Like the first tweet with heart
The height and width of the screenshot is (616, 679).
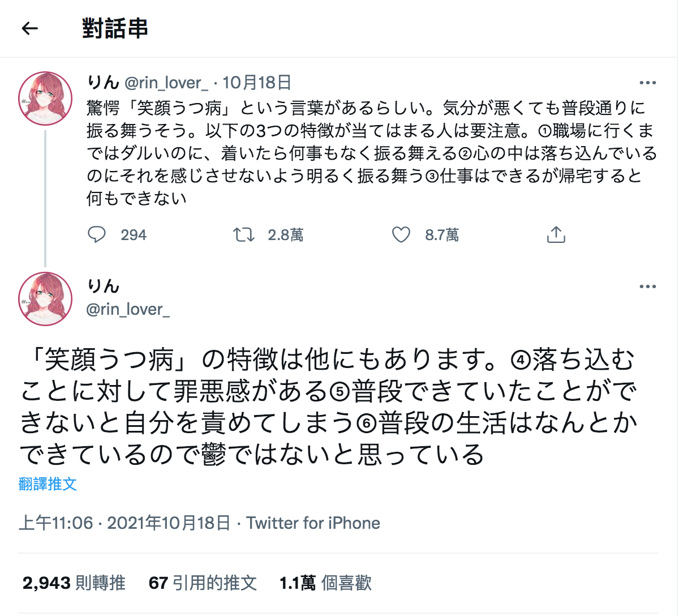[x=401, y=234]
